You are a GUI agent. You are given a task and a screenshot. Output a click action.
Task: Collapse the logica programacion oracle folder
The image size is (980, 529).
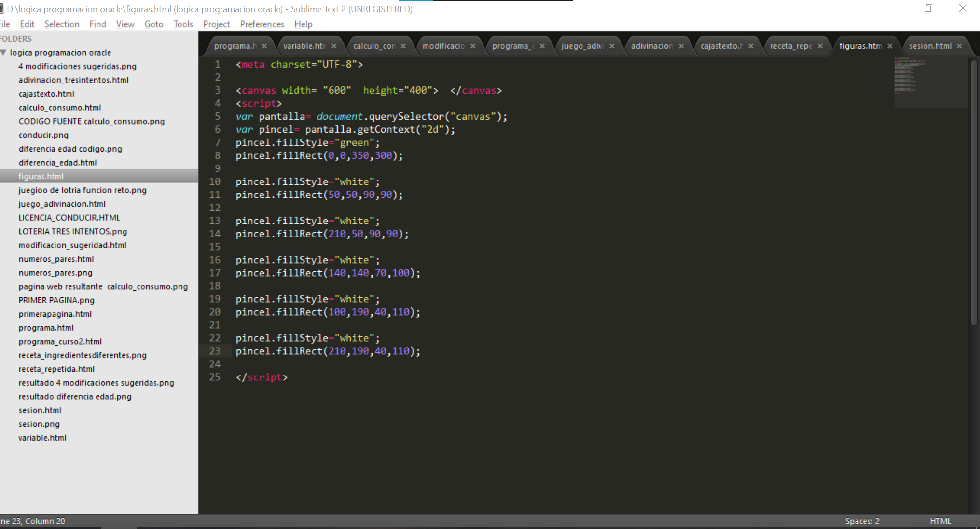(x=3, y=52)
